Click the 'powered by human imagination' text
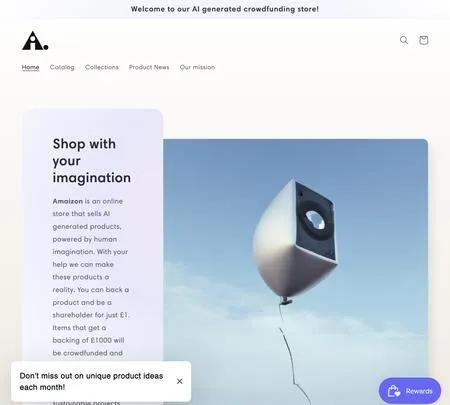Image resolution: width=450 pixels, height=405 pixels. 90,245
